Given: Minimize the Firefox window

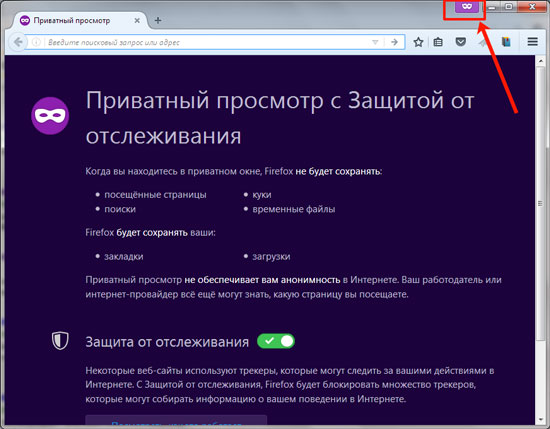Looking at the screenshot, I should tap(492, 7).
